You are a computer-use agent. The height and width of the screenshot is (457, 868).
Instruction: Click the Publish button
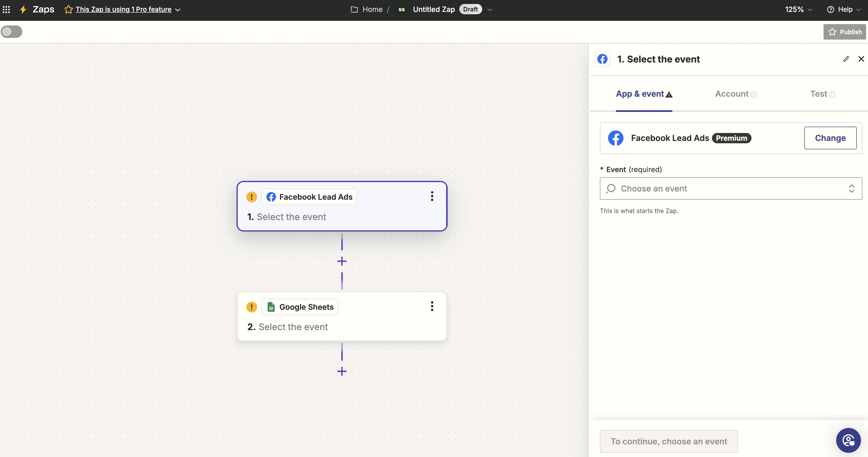point(845,32)
